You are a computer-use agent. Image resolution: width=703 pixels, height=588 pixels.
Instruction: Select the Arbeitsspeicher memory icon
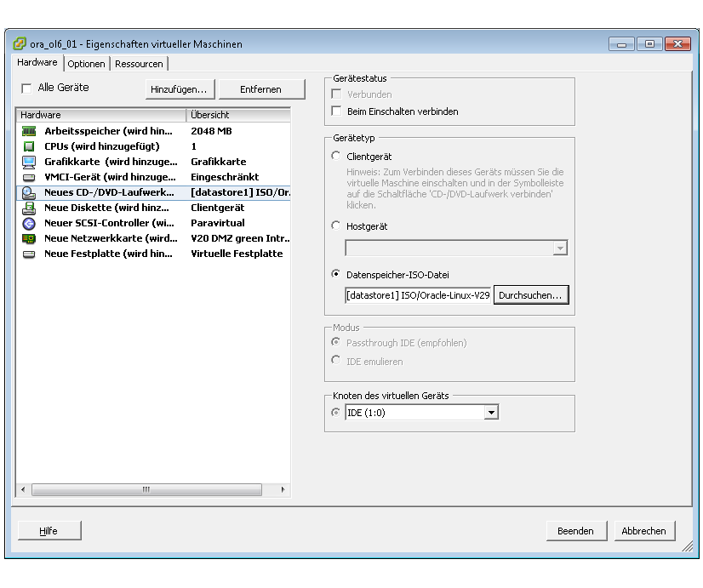tap(29, 131)
